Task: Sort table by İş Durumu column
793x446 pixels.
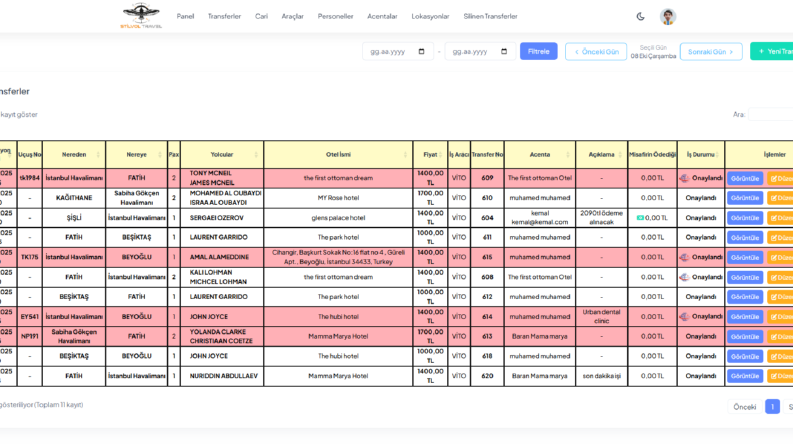Action: 700,155
